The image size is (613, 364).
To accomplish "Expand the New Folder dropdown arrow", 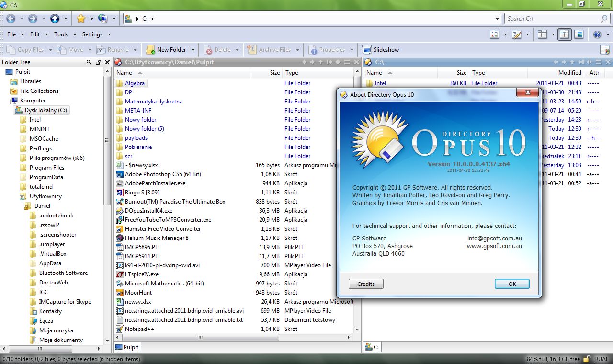I will pos(193,50).
